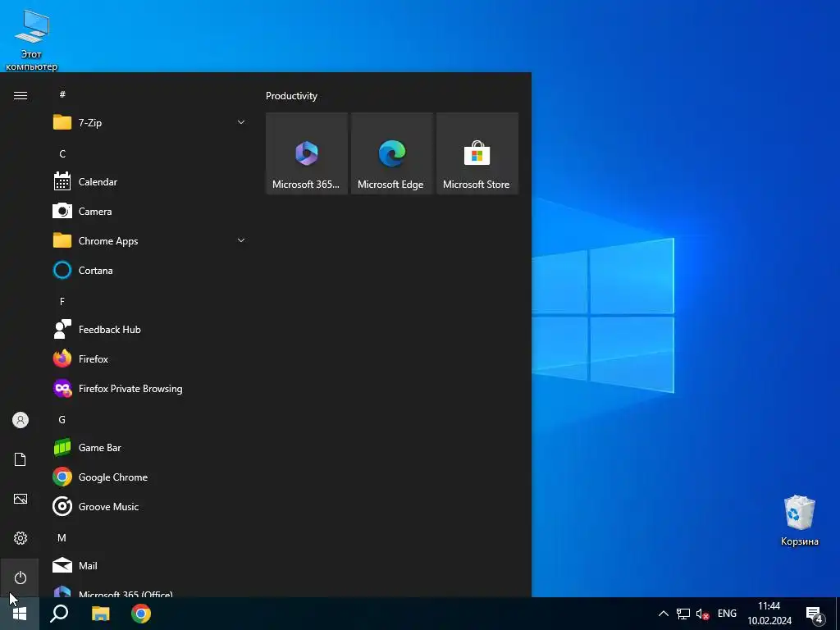Open the notification Action Center icon
Viewport: 840px width, 630px height.
pyautogui.click(x=815, y=614)
